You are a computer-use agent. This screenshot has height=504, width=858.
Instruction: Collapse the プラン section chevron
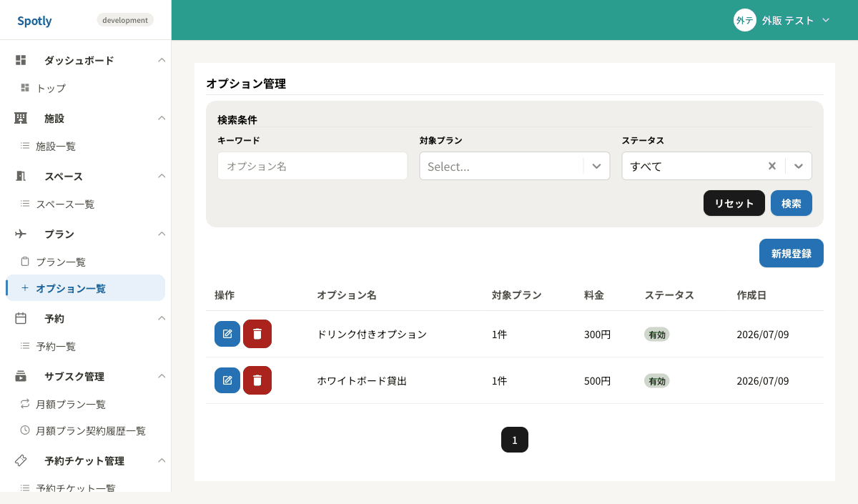(162, 234)
